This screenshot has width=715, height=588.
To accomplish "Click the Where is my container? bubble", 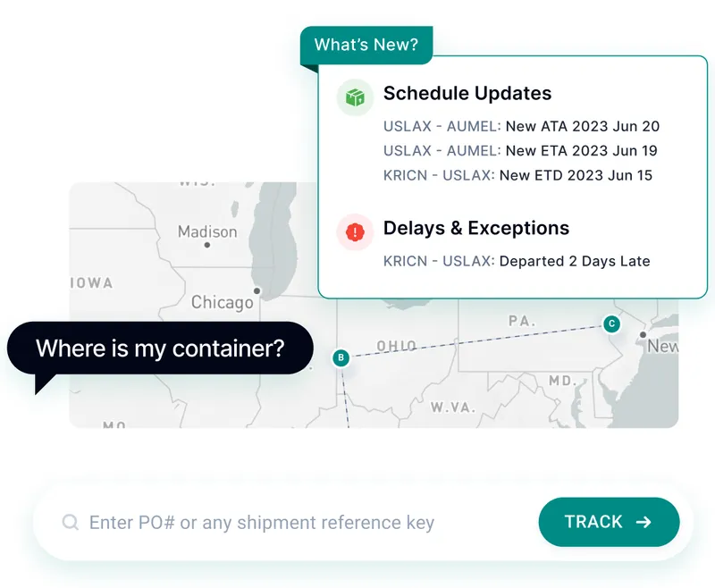I will click(160, 349).
